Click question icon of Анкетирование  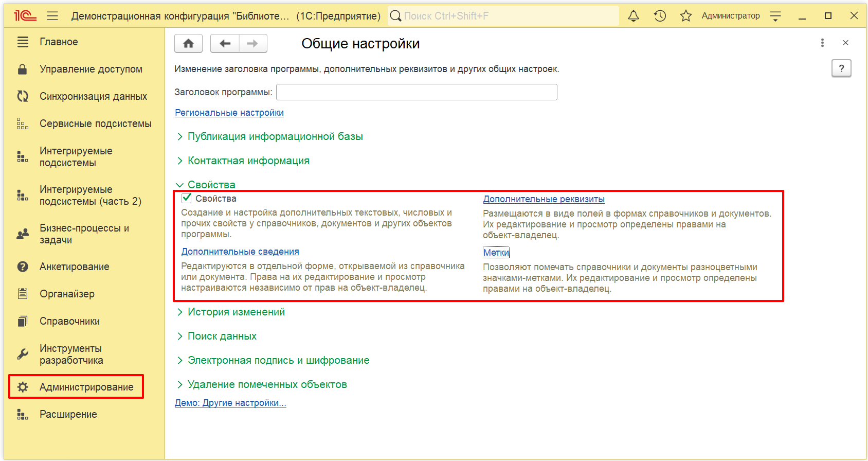23,267
